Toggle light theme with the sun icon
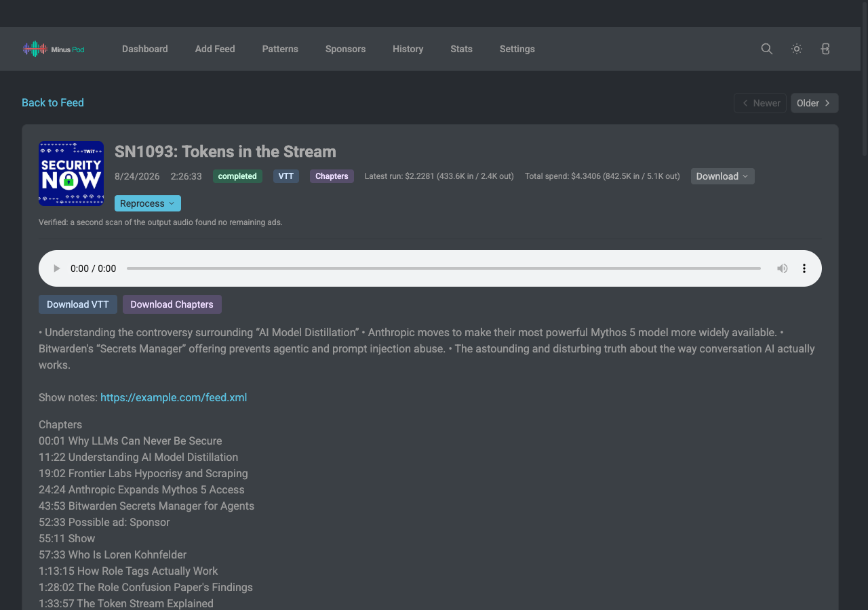 pos(797,49)
